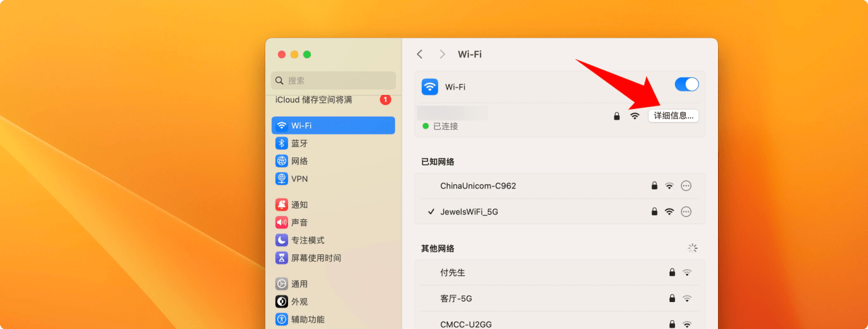
Task: Open the Network (网络) globe icon
Action: 282,161
